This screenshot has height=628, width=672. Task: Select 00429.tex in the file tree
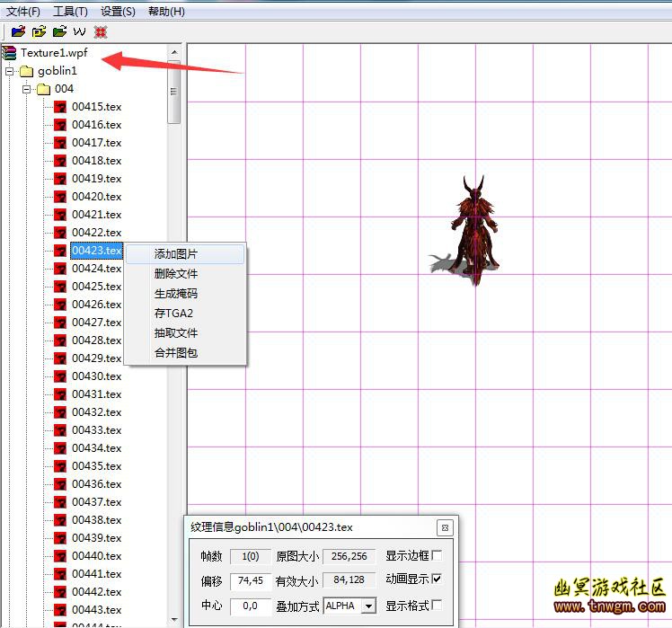point(97,358)
